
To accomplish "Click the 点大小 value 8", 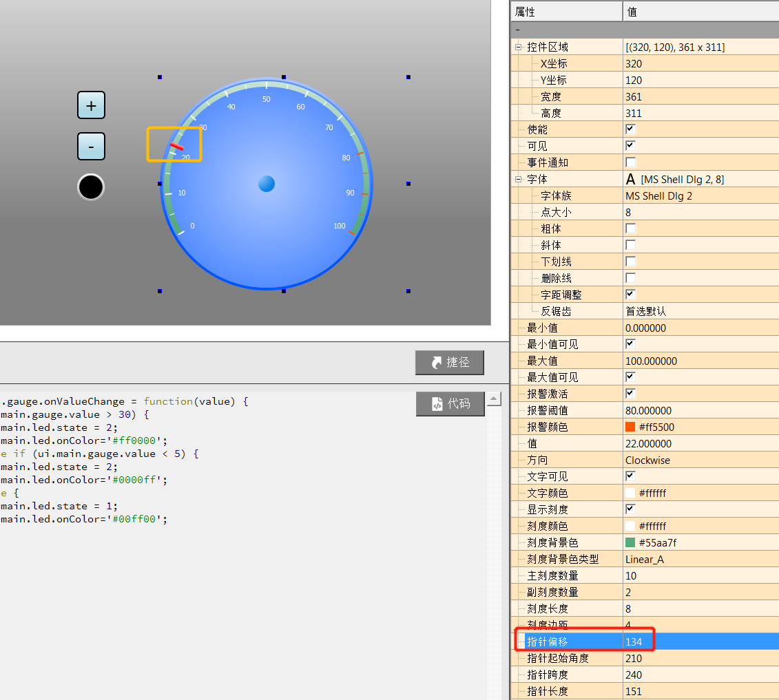I will coord(700,212).
